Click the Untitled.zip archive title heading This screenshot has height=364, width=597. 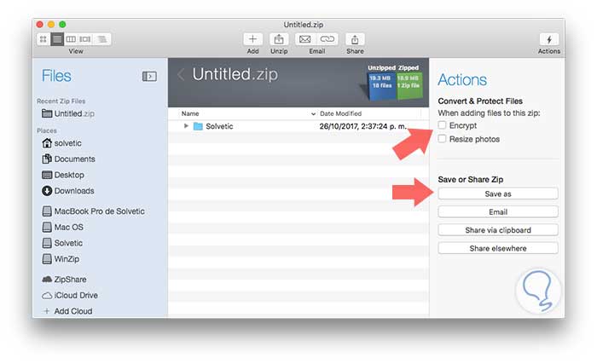point(235,75)
